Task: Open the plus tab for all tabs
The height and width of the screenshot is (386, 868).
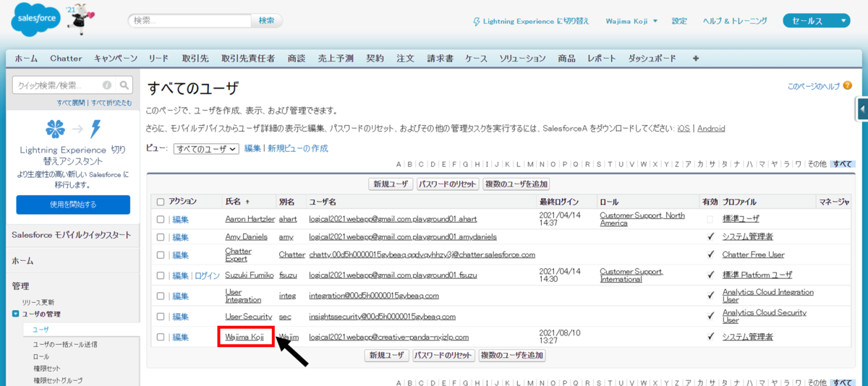Action: 696,59
